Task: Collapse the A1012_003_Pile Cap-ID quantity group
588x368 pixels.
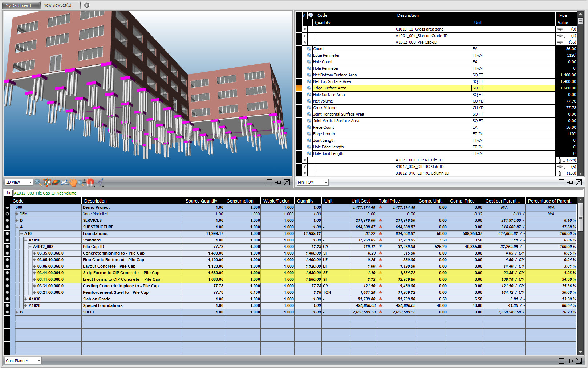Action: point(305,42)
